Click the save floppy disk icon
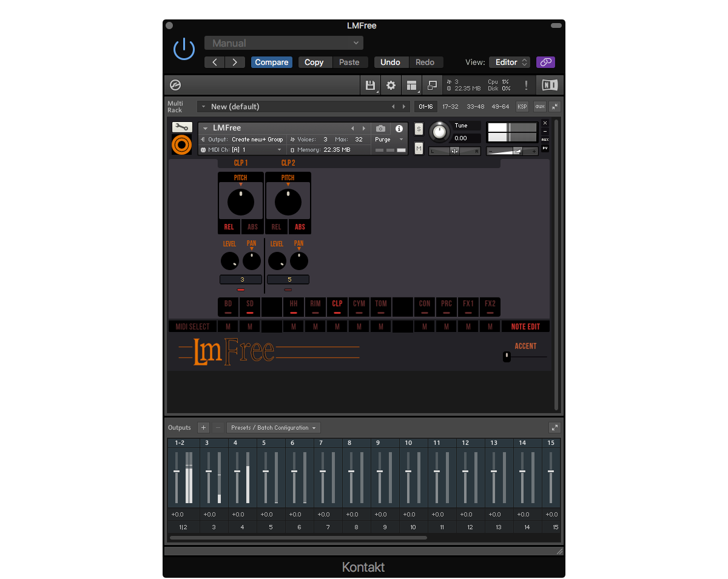The image size is (728, 579). point(370,85)
